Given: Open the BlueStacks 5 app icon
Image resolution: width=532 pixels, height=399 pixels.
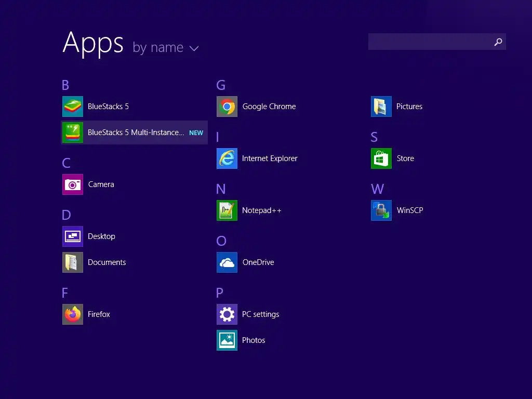Looking at the screenshot, I should 73,107.
